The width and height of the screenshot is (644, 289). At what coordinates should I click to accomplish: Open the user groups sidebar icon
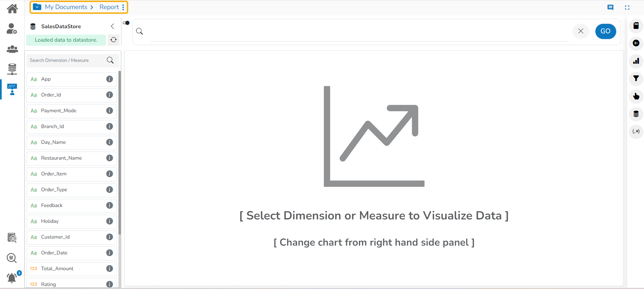pyautogui.click(x=12, y=49)
